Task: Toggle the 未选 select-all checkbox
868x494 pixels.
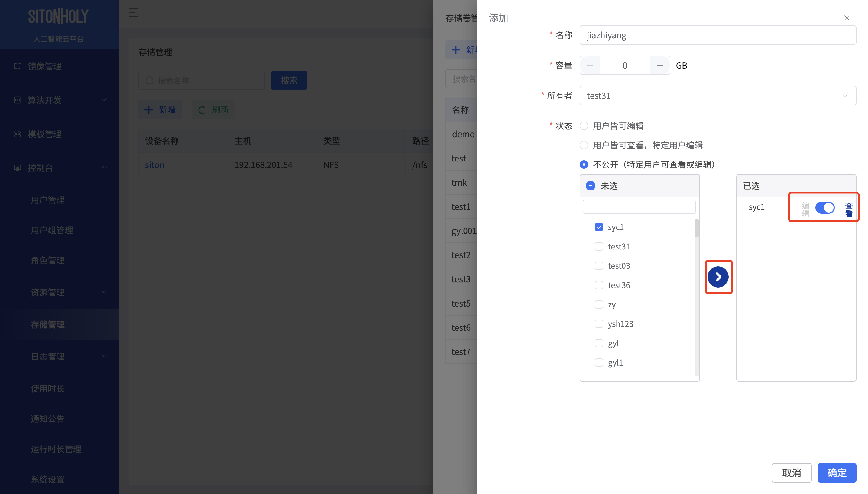Action: coord(590,186)
